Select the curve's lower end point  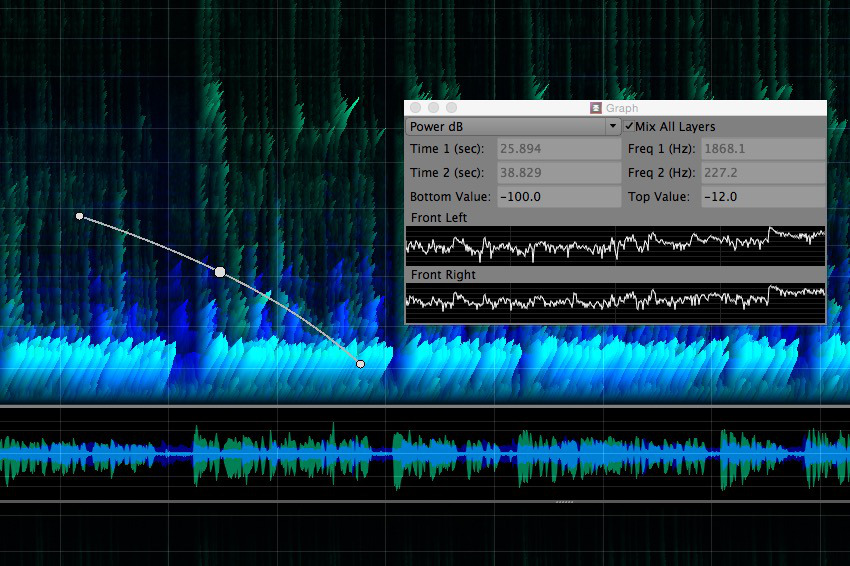tap(360, 364)
